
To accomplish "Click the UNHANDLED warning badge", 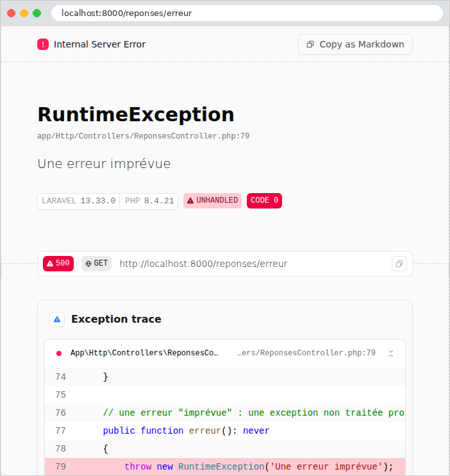I will click(x=212, y=200).
